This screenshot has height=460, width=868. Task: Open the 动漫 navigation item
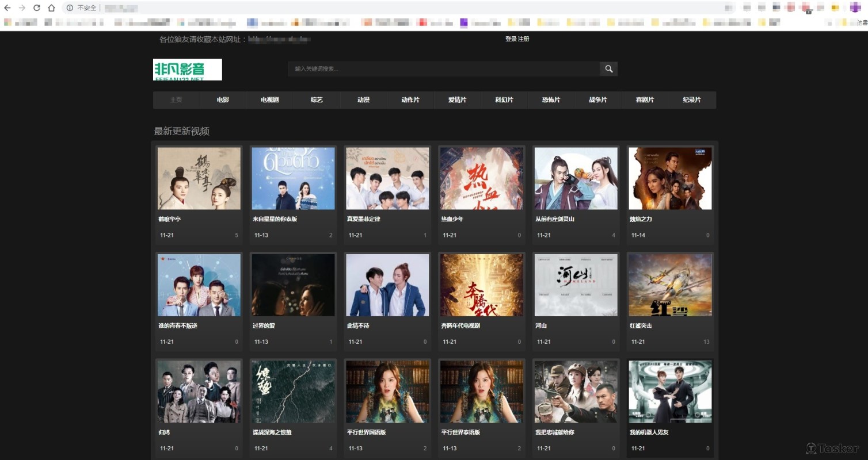point(363,100)
